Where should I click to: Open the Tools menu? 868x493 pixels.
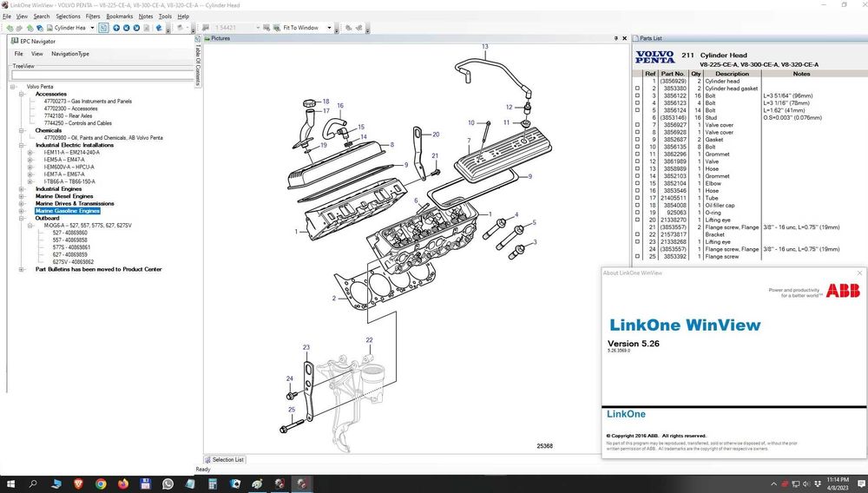[165, 16]
